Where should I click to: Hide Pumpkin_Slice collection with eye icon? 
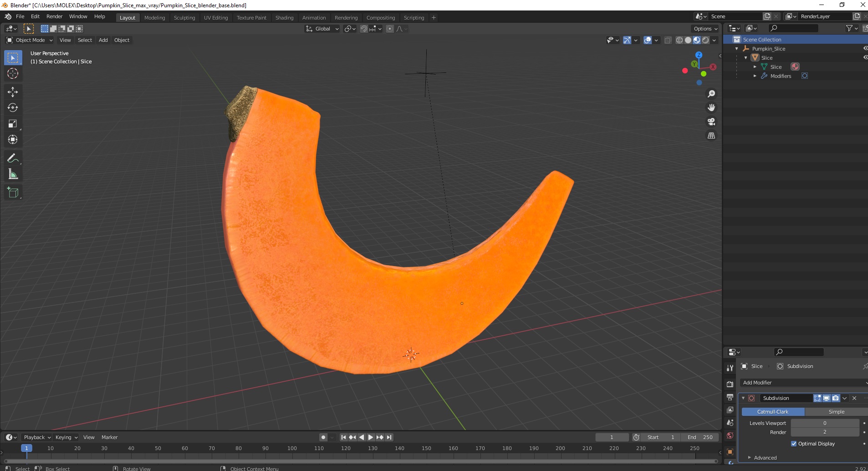click(865, 48)
